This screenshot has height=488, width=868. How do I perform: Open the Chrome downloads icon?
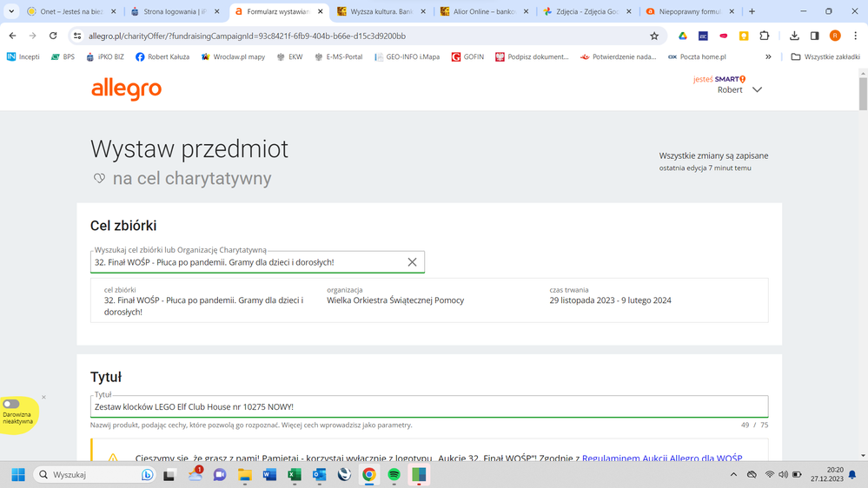click(794, 36)
